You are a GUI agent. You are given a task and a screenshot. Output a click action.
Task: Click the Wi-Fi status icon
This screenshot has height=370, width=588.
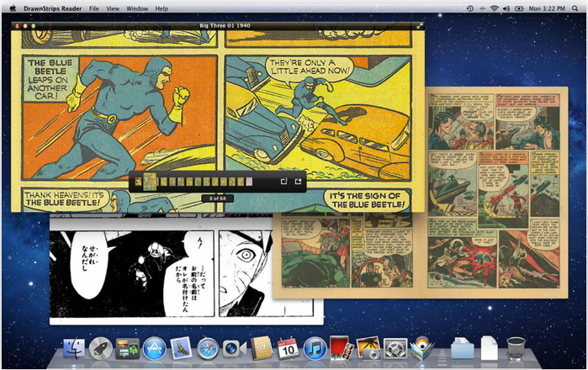[x=495, y=8]
